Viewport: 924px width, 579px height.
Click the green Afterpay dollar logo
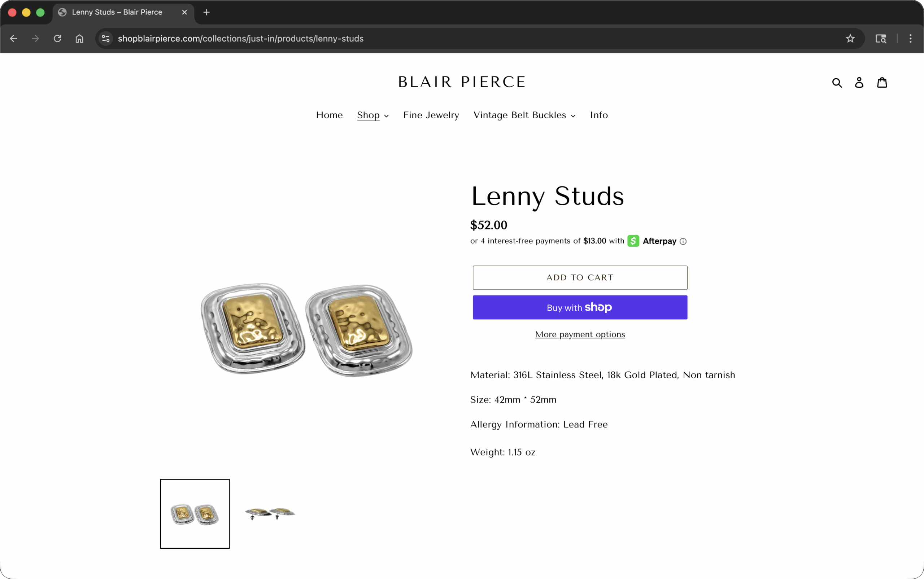pos(633,241)
